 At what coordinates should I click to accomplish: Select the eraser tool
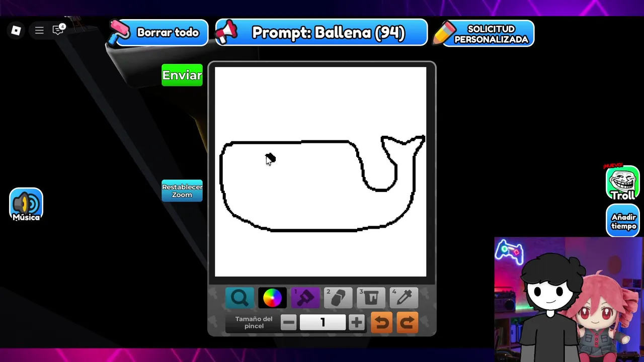click(338, 298)
